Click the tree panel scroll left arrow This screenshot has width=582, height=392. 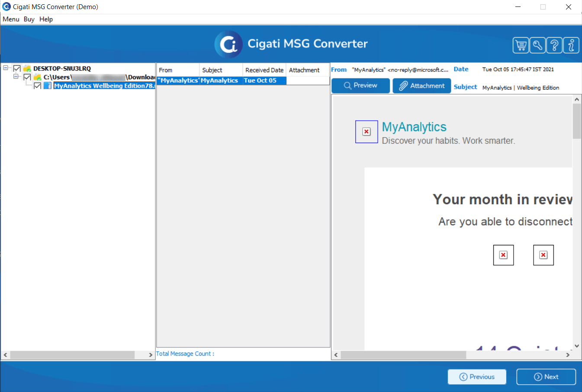click(x=5, y=355)
